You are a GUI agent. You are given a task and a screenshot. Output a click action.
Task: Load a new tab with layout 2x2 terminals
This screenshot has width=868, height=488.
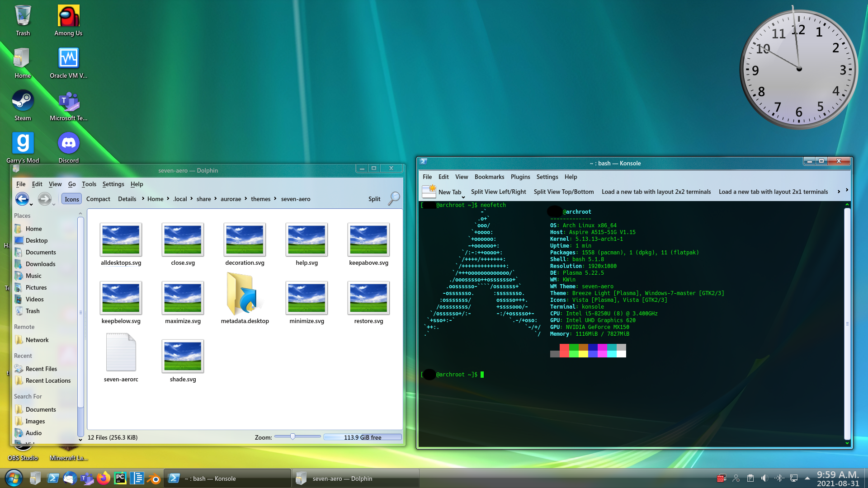pyautogui.click(x=656, y=192)
